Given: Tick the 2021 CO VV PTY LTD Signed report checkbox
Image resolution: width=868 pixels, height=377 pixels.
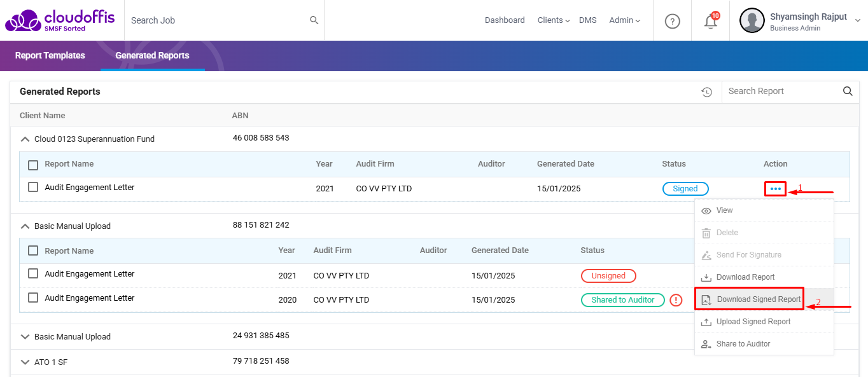Looking at the screenshot, I should (x=33, y=187).
